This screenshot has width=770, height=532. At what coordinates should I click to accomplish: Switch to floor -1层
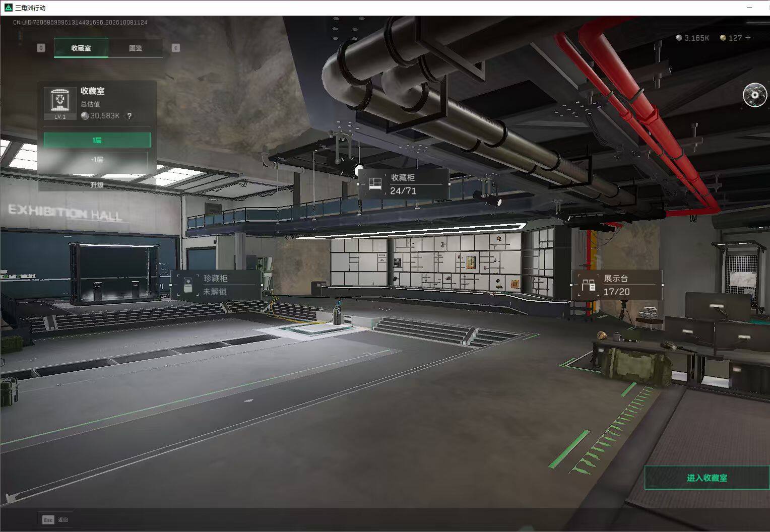(97, 159)
